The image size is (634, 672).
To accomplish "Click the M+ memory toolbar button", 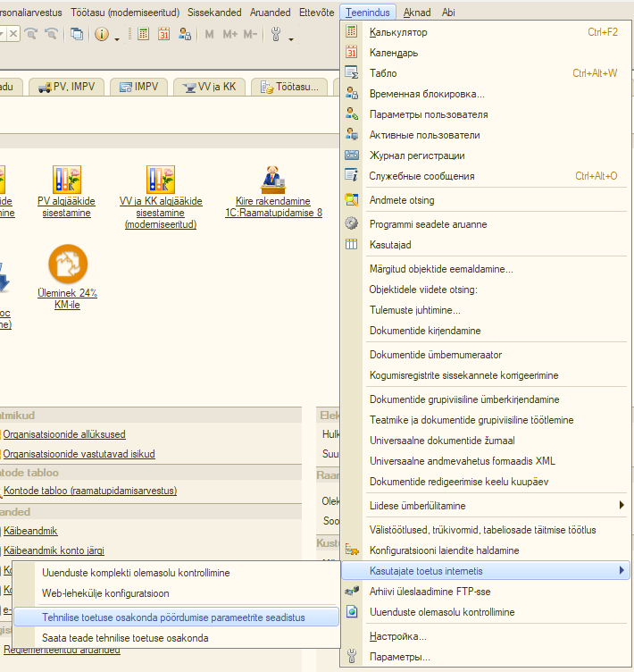I will pyautogui.click(x=229, y=34).
